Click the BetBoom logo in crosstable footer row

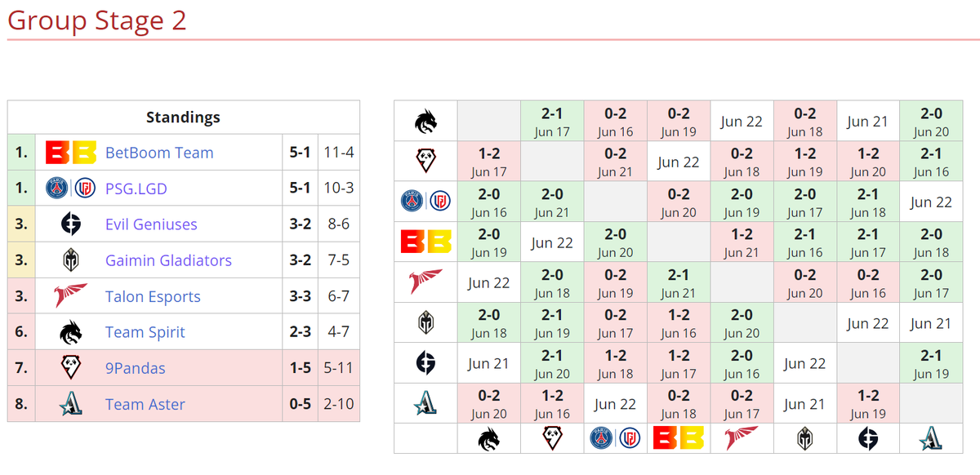679,439
